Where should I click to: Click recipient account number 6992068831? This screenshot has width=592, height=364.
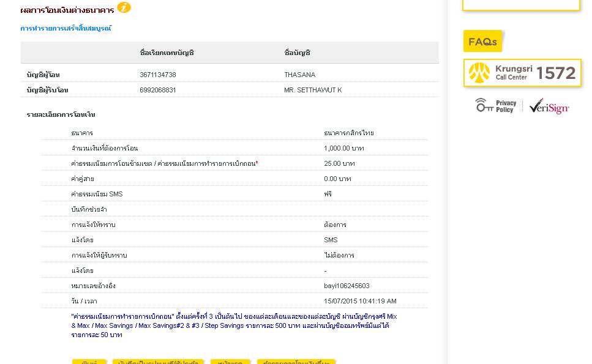click(x=158, y=90)
